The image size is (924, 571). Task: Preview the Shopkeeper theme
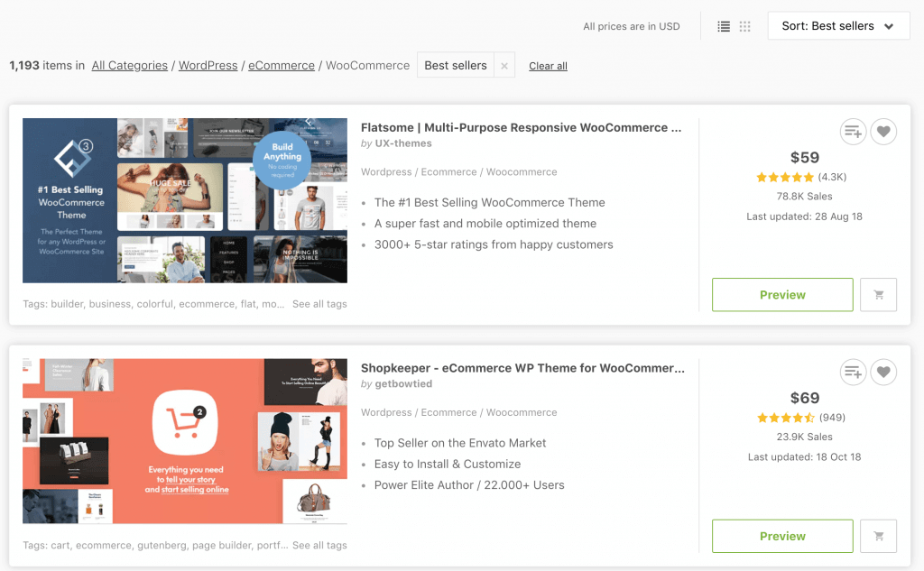pyautogui.click(x=782, y=536)
